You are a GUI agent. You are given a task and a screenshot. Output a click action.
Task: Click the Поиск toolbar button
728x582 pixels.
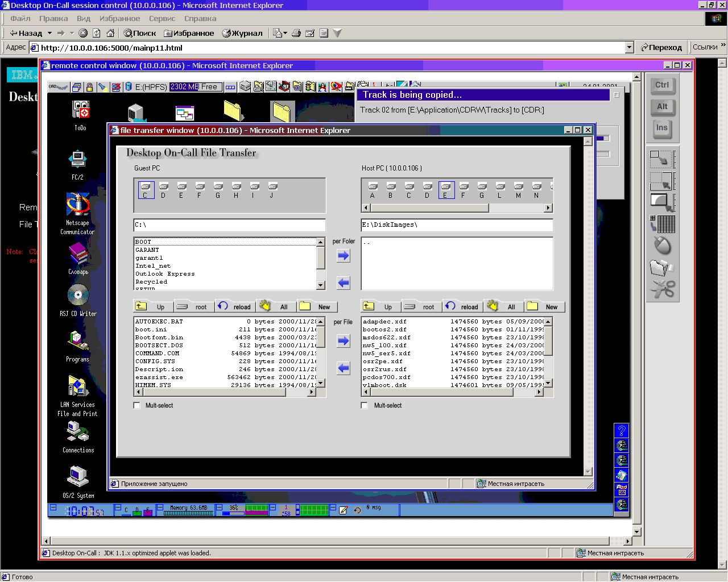(140, 33)
